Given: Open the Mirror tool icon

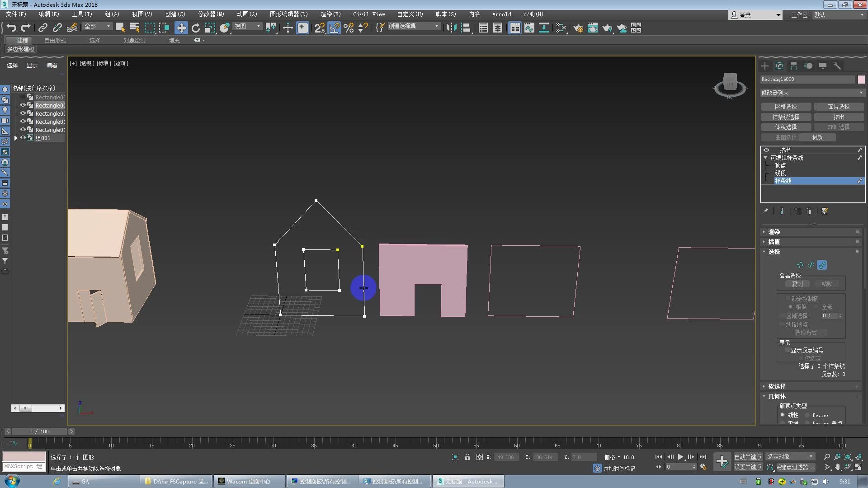Looking at the screenshot, I should [x=450, y=28].
